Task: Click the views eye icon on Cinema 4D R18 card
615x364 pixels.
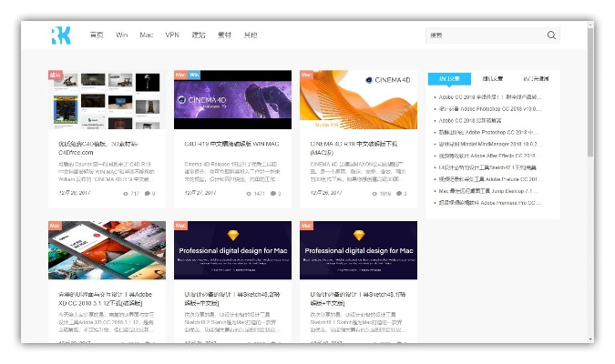Action: [374, 193]
